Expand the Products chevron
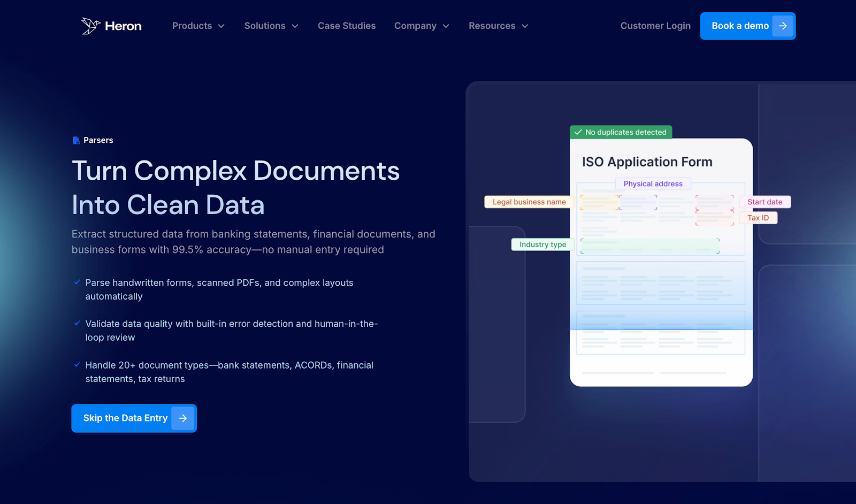 pyautogui.click(x=221, y=26)
